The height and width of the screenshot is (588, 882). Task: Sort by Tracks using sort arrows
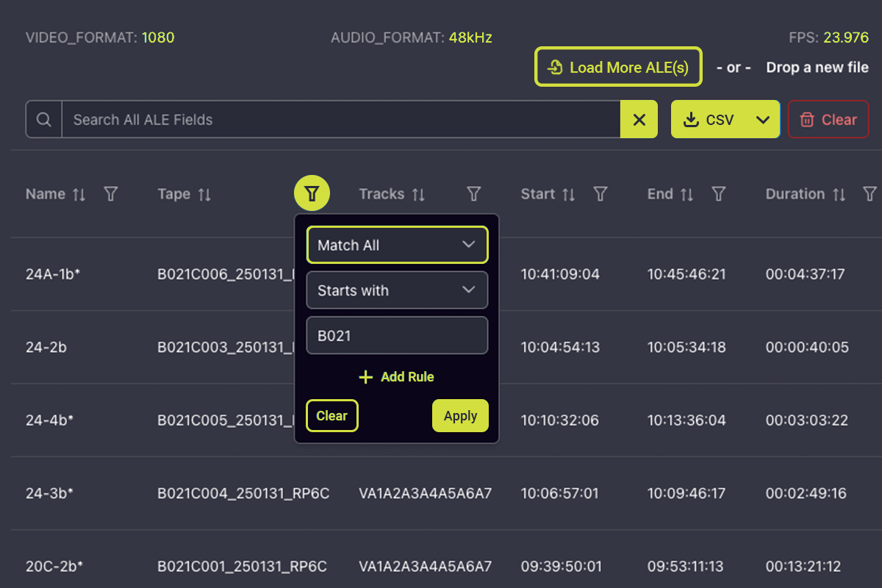418,195
